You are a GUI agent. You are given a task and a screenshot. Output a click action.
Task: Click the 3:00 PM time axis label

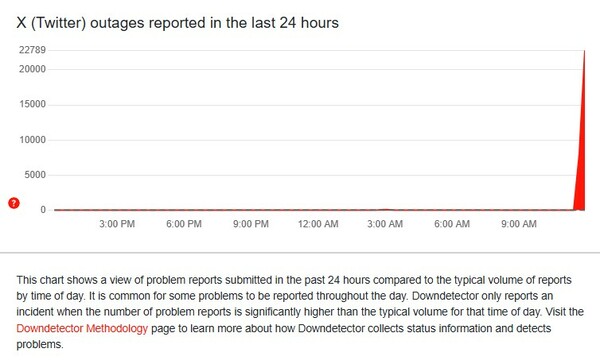point(117,224)
